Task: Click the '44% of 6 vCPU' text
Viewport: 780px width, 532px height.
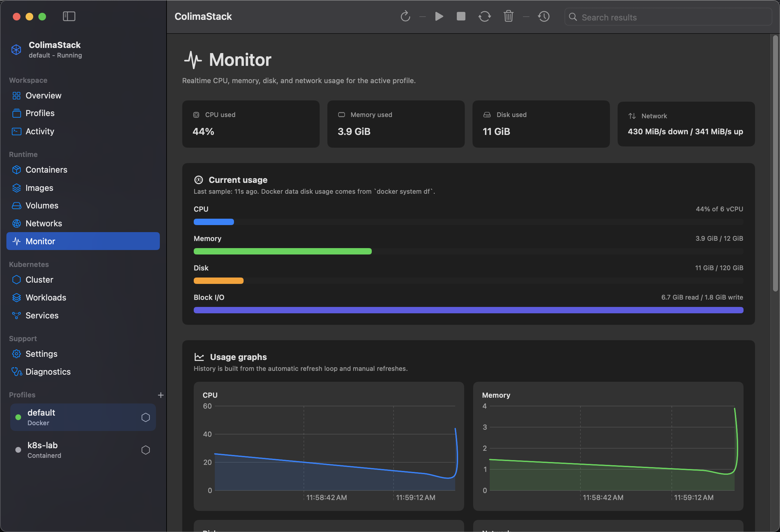Action: pyautogui.click(x=719, y=209)
